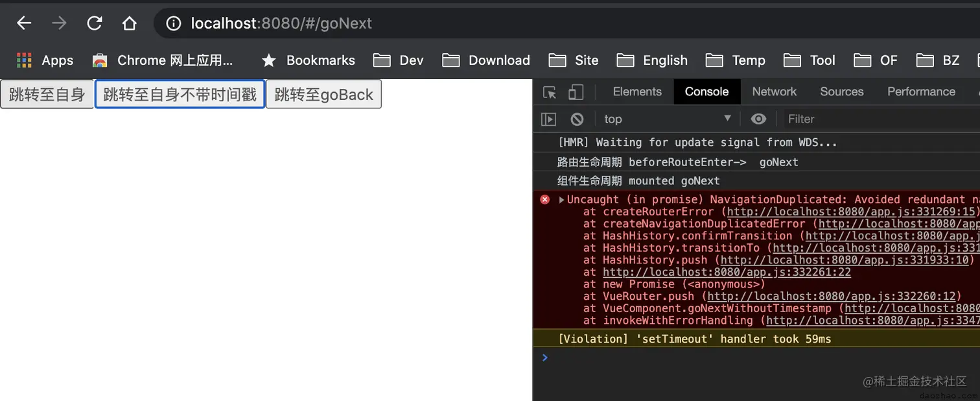
Task: Click the 跳转至goBack button
Action: pos(324,95)
